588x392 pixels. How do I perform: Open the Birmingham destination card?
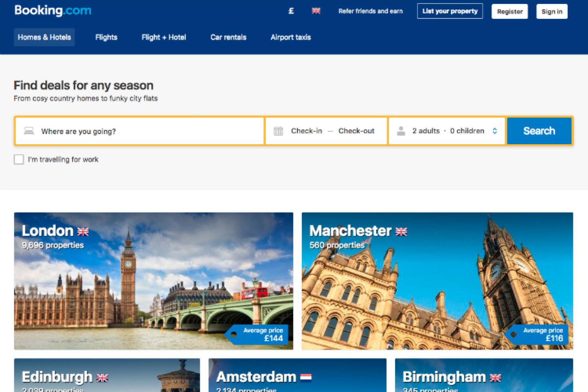coord(484,375)
